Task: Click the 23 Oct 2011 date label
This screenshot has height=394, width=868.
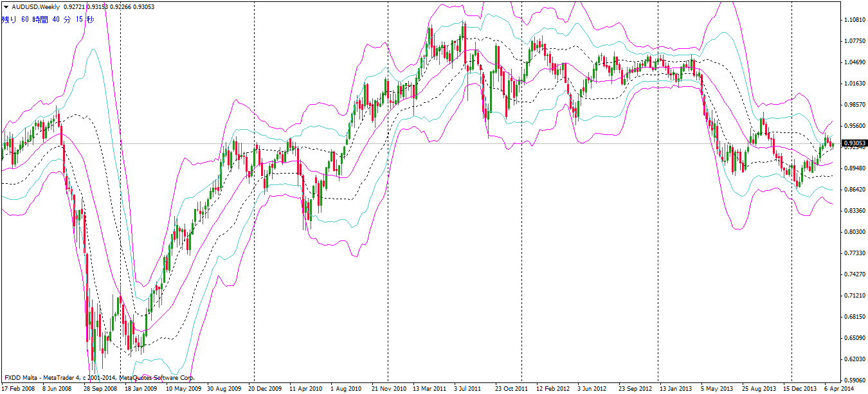Action: [x=512, y=389]
